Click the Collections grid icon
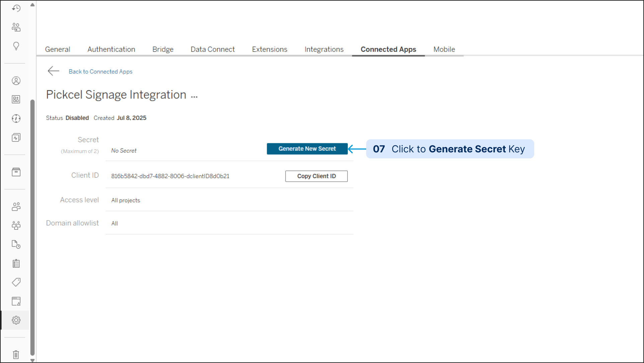This screenshot has width=644, height=363. 16,99
